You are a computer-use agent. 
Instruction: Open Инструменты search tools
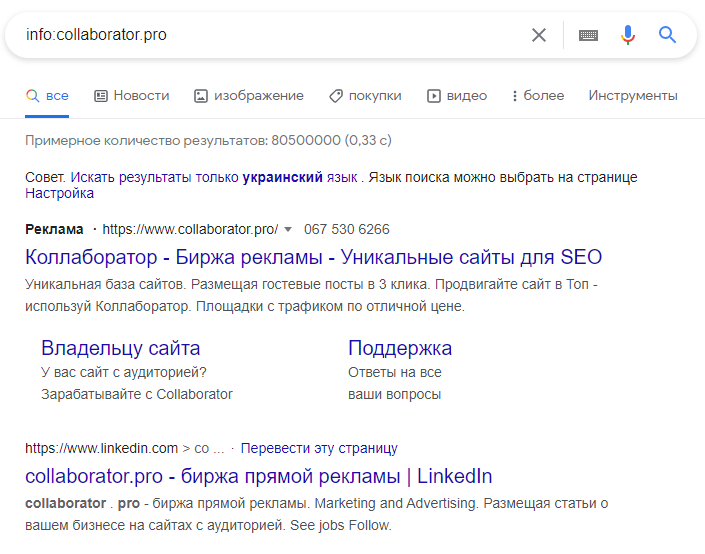[632, 96]
